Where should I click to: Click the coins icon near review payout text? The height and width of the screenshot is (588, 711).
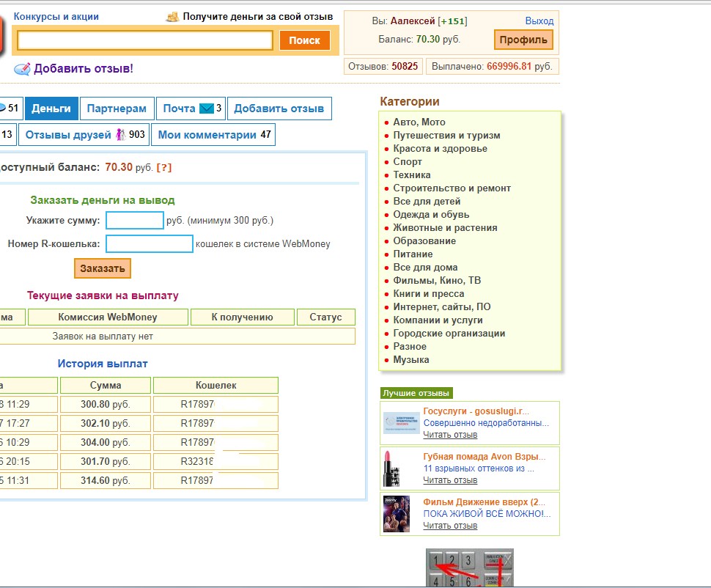tap(173, 16)
